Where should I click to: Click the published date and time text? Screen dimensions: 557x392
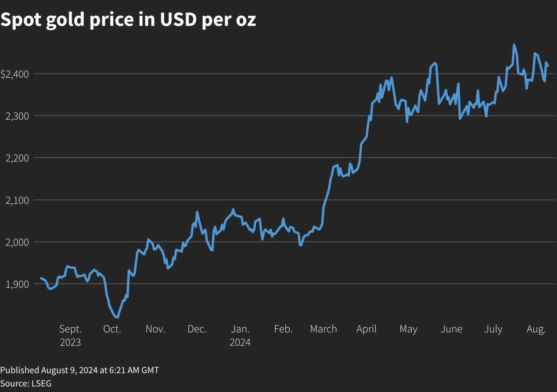(x=79, y=370)
